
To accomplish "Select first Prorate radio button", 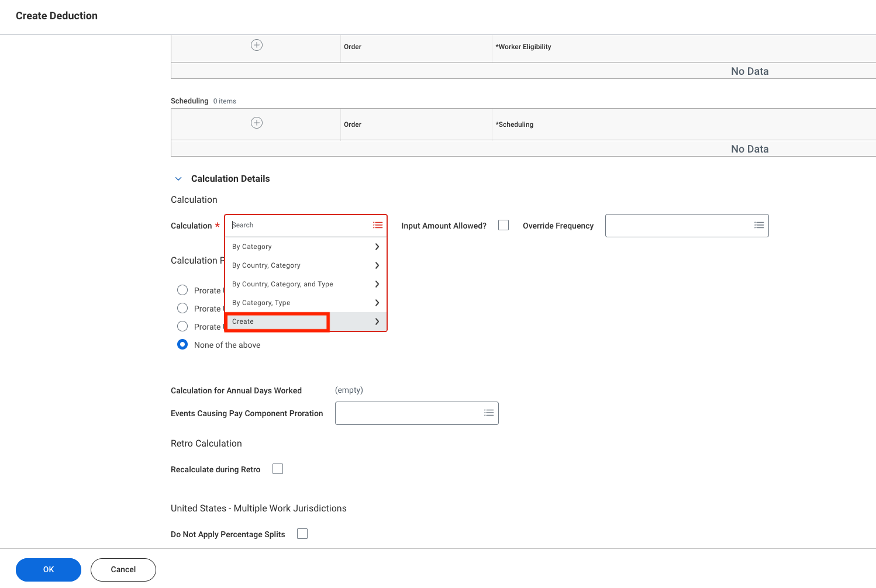I will [x=182, y=290].
